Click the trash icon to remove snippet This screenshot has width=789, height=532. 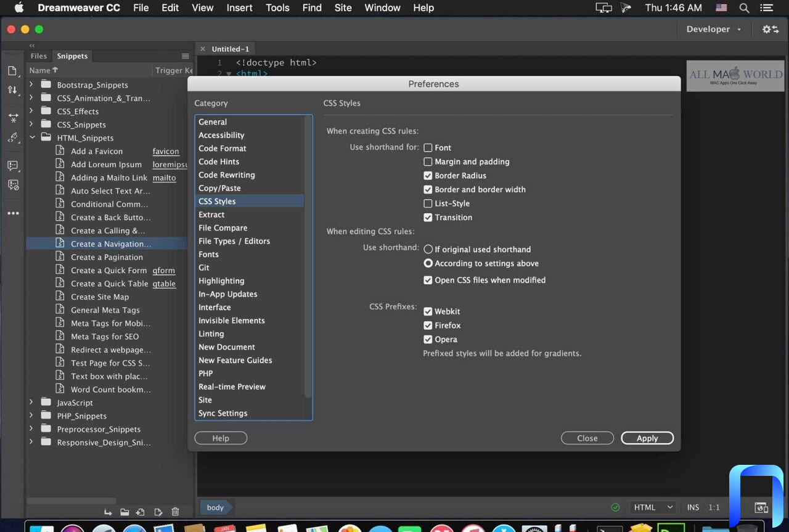(175, 512)
